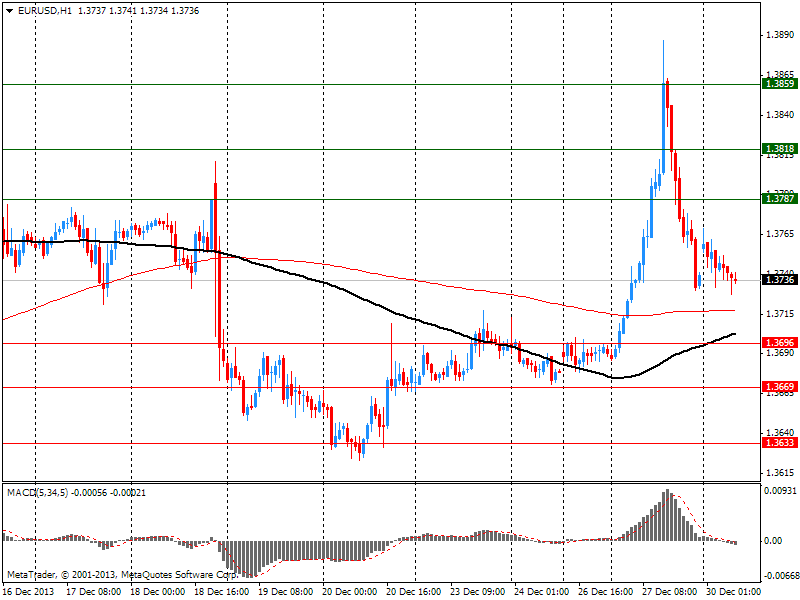Click the black 1.3736 current price label
The width and height of the screenshot is (800, 600).
point(780,280)
